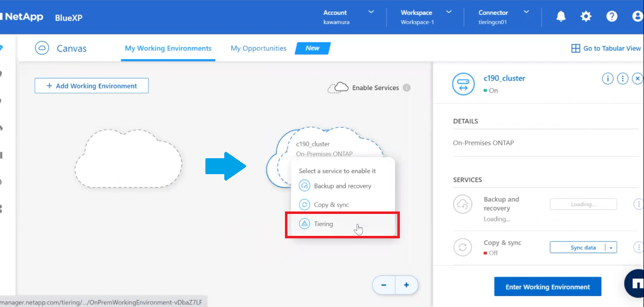The image size is (644, 307).
Task: Switch to My Opportunities tab
Action: click(x=259, y=48)
